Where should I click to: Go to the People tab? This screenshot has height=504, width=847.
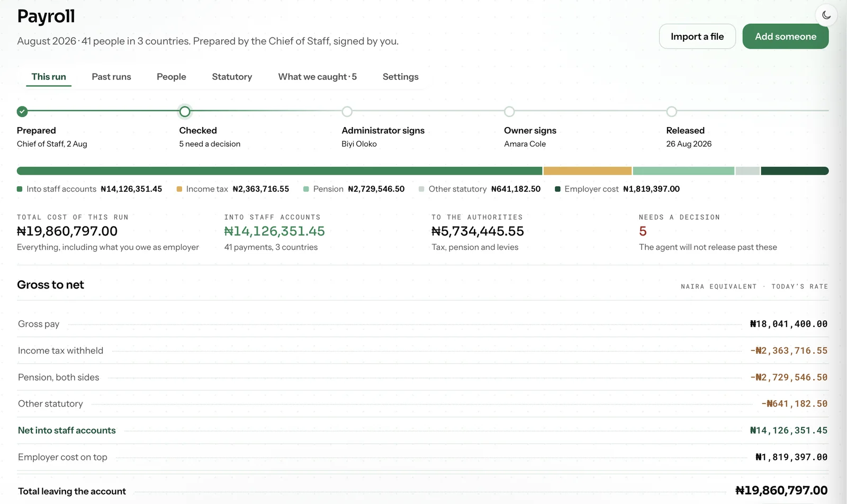tap(172, 77)
